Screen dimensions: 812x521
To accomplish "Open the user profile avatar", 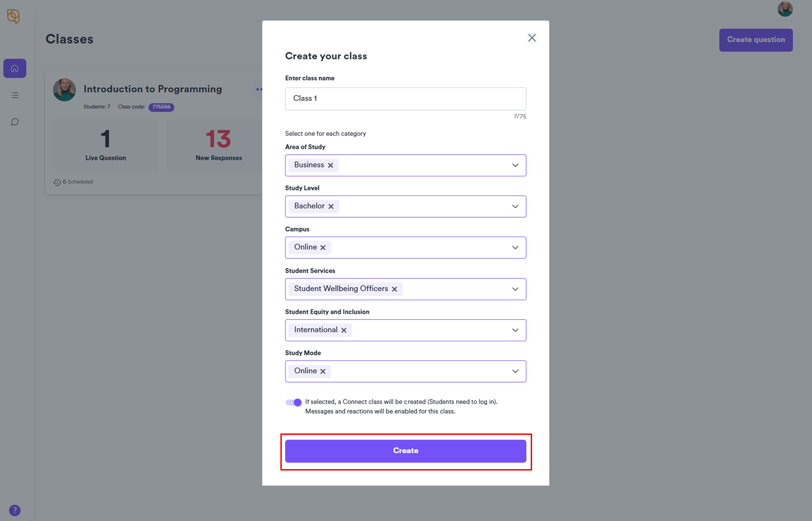I will pos(785,9).
